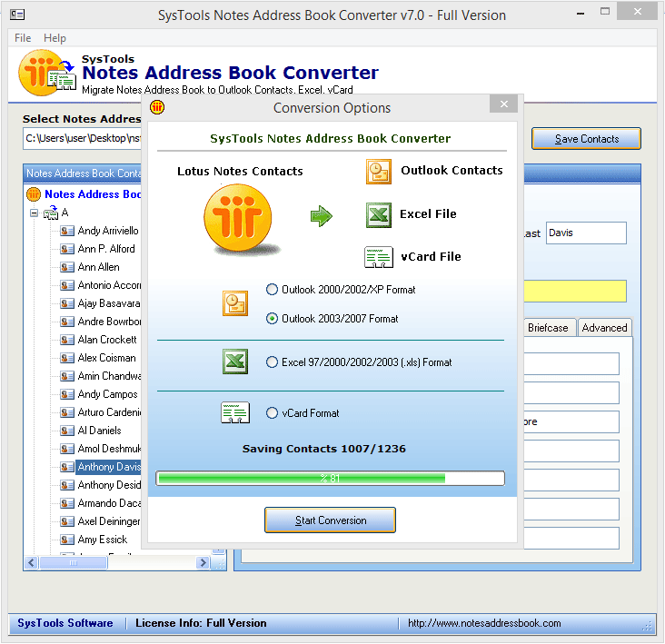The width and height of the screenshot is (665, 644).
Task: Click the yellow highlighted field on the right
Action: coord(575,291)
